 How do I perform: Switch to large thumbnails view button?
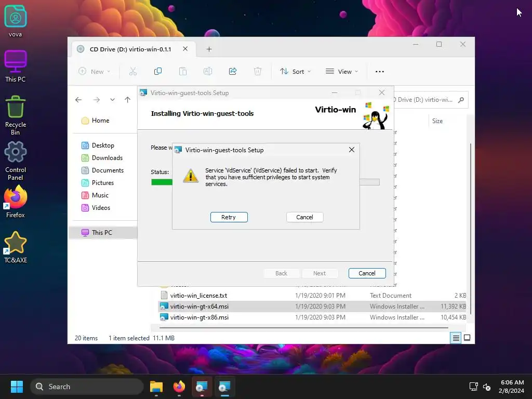point(467,338)
